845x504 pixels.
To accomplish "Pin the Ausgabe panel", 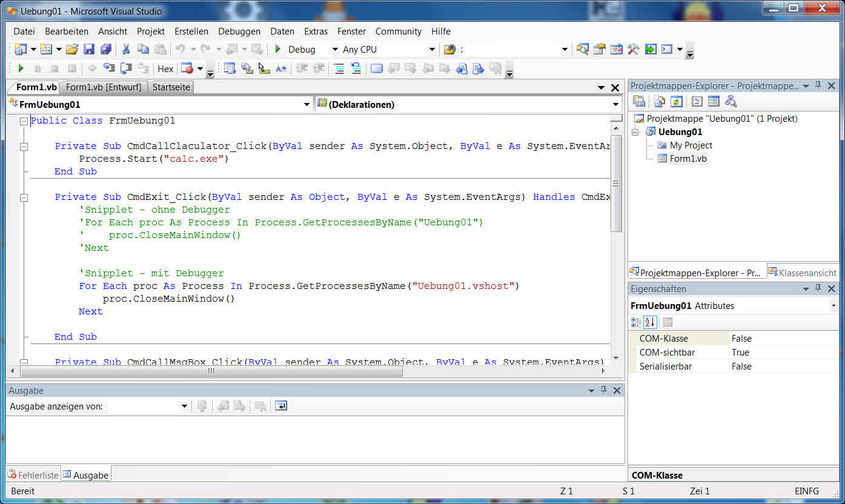I will coord(603,390).
